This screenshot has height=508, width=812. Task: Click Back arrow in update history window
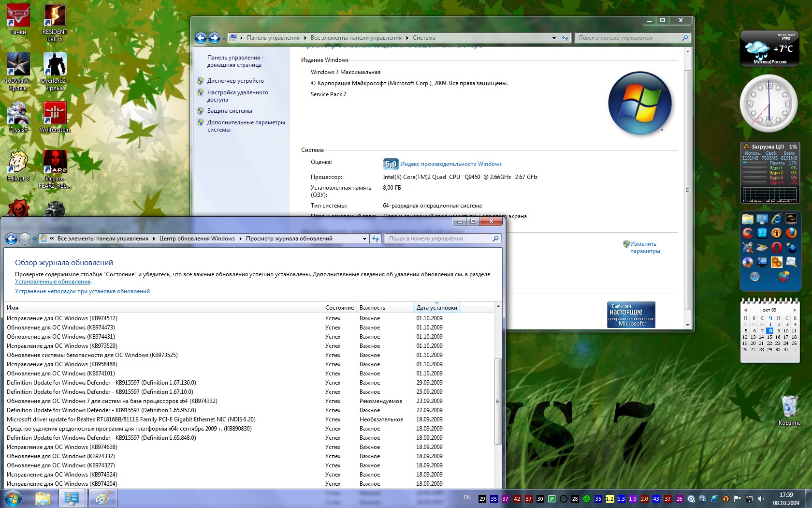click(x=11, y=239)
